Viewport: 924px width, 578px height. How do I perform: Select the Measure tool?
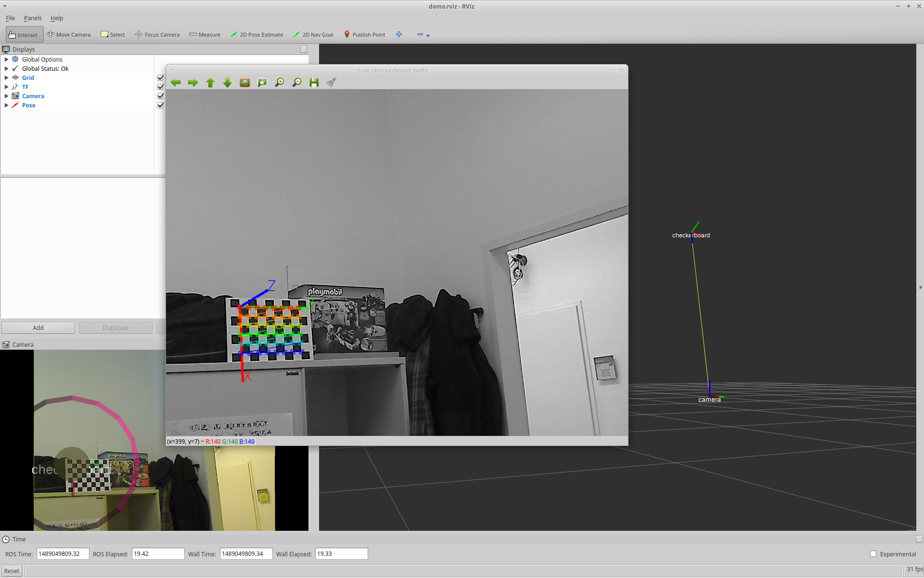[x=205, y=35]
